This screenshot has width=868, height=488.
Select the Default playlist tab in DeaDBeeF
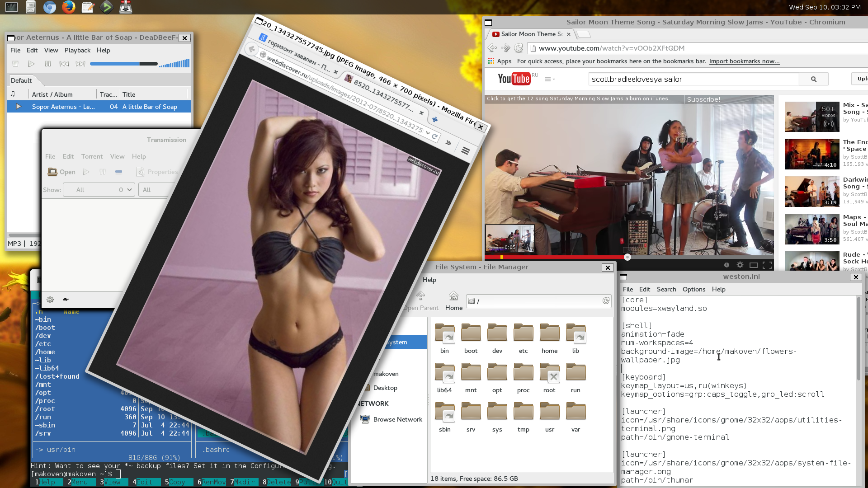[21, 80]
